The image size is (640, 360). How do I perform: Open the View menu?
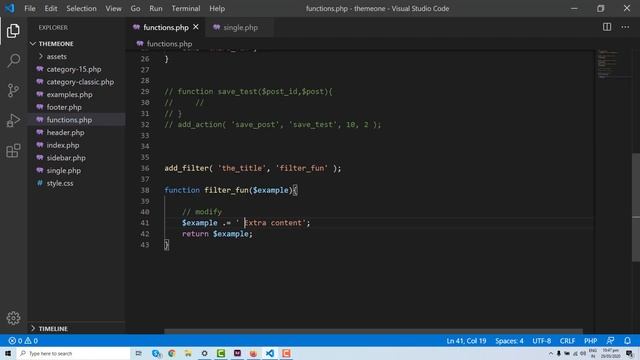(113, 8)
